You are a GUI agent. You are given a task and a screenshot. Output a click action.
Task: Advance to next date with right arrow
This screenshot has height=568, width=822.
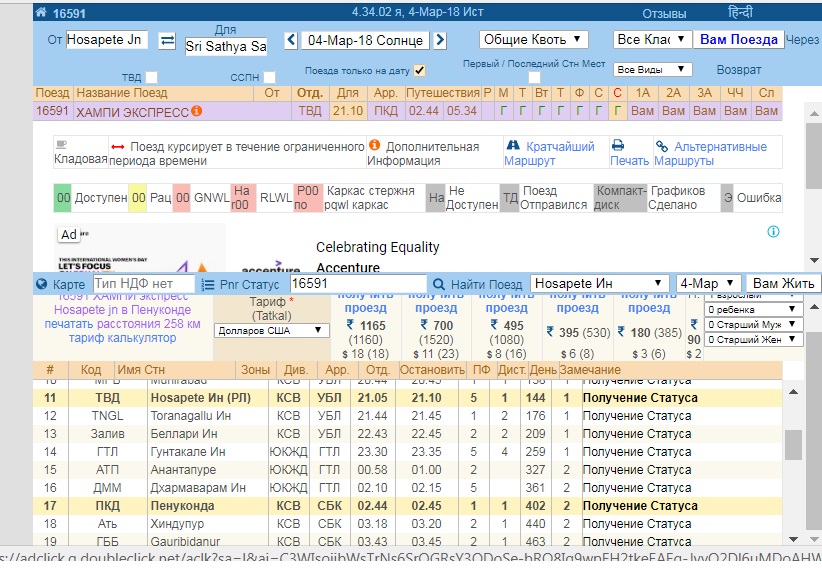[x=440, y=41]
